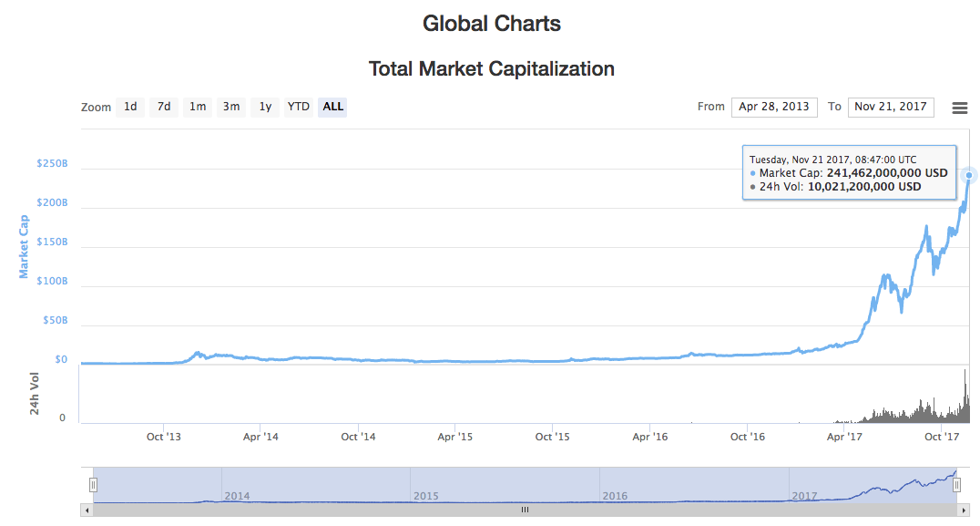Click the left navigator range handle
The height and width of the screenshot is (526, 980).
pyautogui.click(x=93, y=485)
